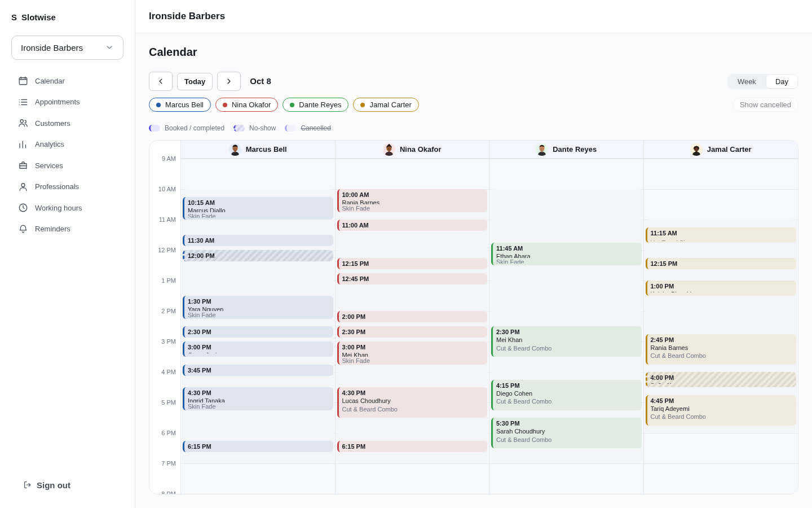Toggle the Nina Okafor filter chip
Screen dimensions: 812x508
pyautogui.click(x=246, y=105)
